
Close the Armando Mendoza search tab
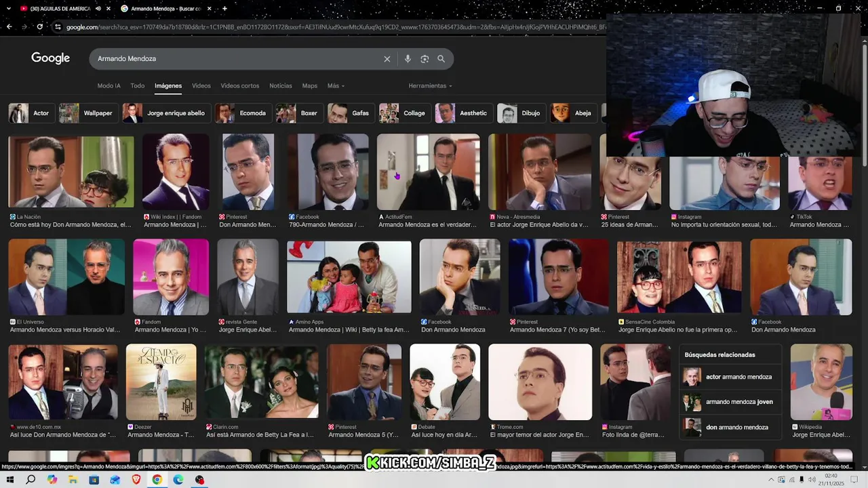pyautogui.click(x=209, y=9)
